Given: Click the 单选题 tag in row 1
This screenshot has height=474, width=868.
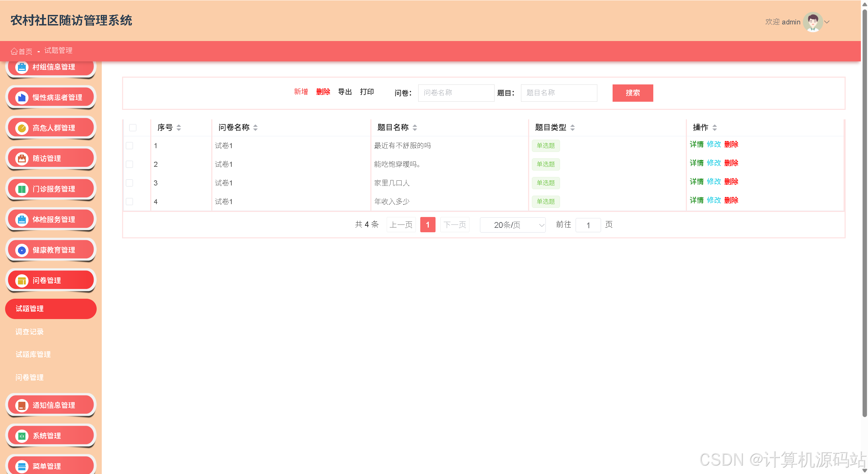Looking at the screenshot, I should coord(546,146).
